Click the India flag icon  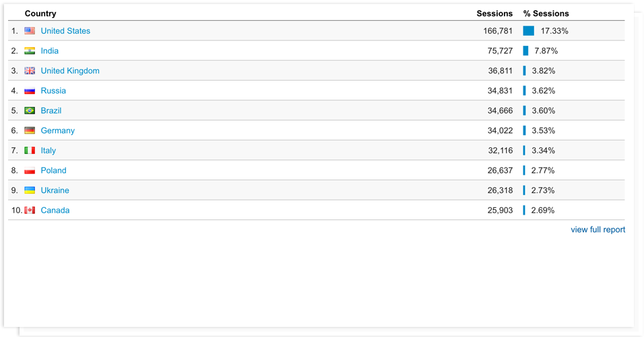[30, 51]
